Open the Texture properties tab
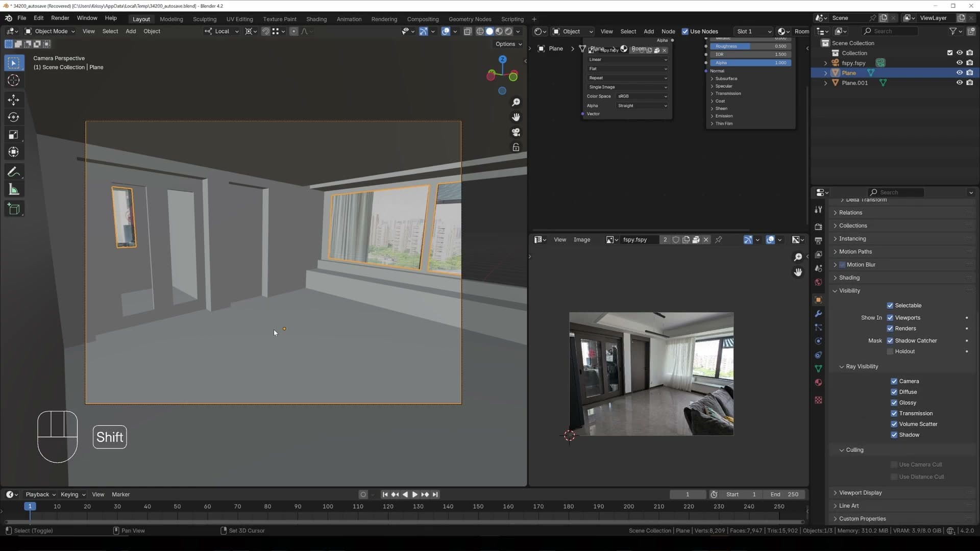This screenshot has height=551, width=980. [x=819, y=400]
